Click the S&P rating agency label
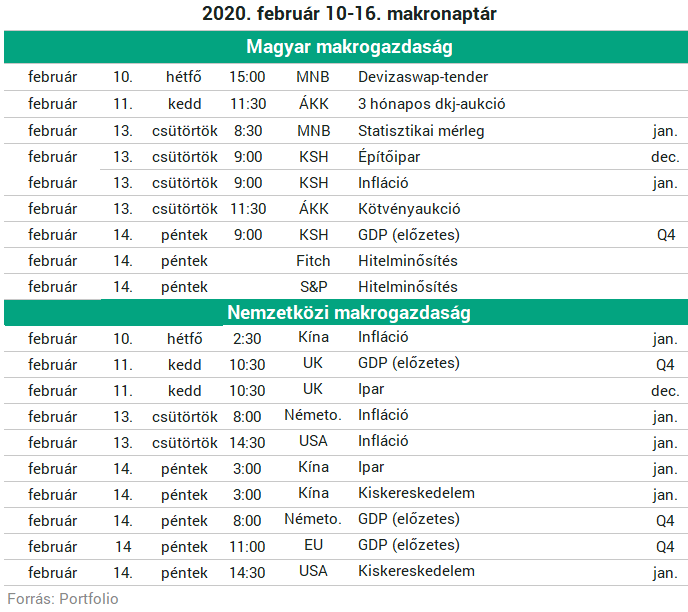 [313, 287]
